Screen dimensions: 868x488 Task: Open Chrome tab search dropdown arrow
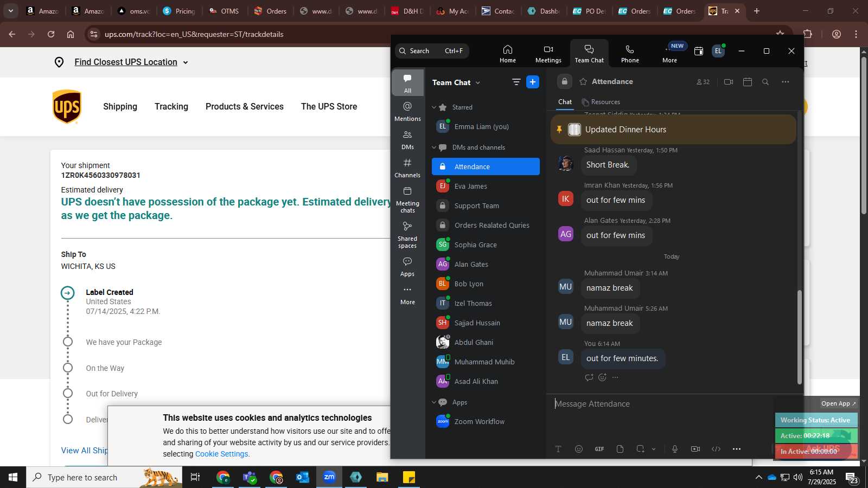[10, 10]
